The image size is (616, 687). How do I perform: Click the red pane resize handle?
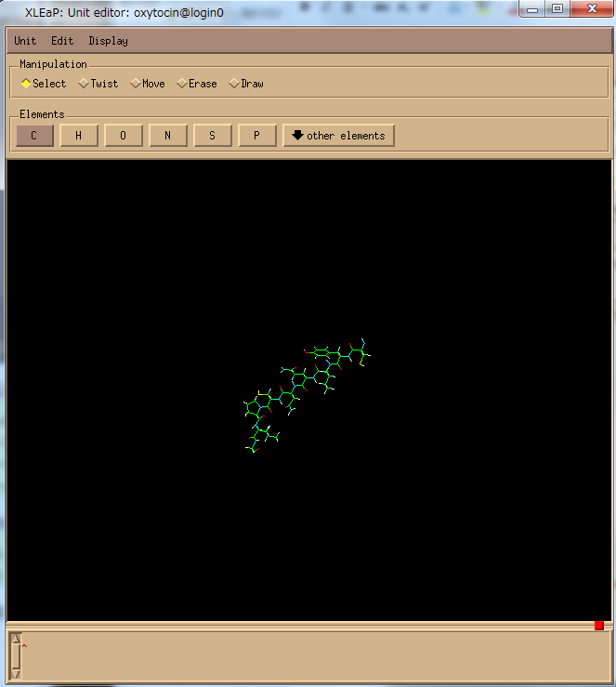[x=599, y=625]
